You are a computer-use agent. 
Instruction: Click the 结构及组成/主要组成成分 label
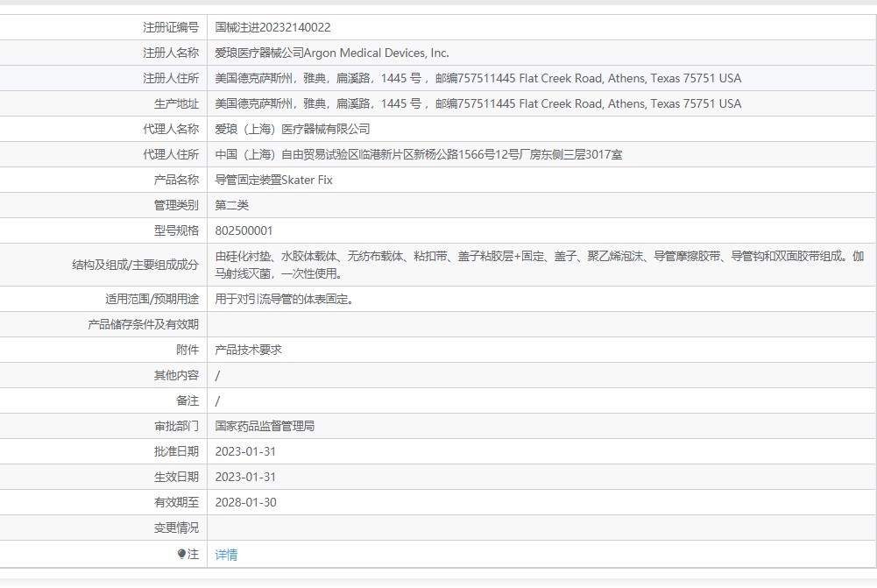point(135,266)
